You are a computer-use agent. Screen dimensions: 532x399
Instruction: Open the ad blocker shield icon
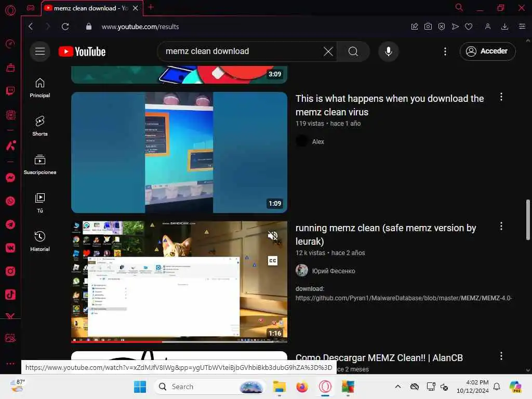[442, 26]
